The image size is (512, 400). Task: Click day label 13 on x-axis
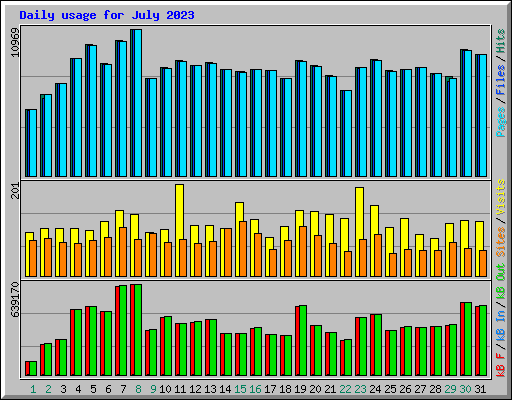[x=210, y=389]
